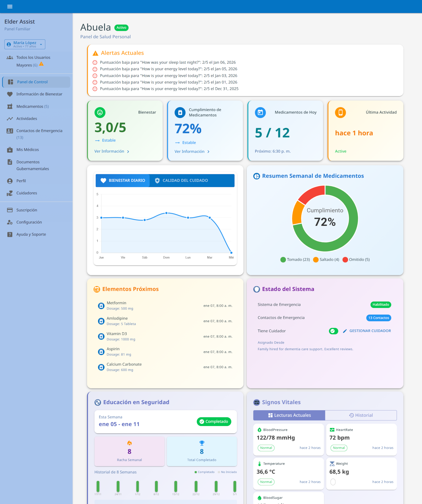Click the Habilitado emergency system badge

tap(381, 305)
